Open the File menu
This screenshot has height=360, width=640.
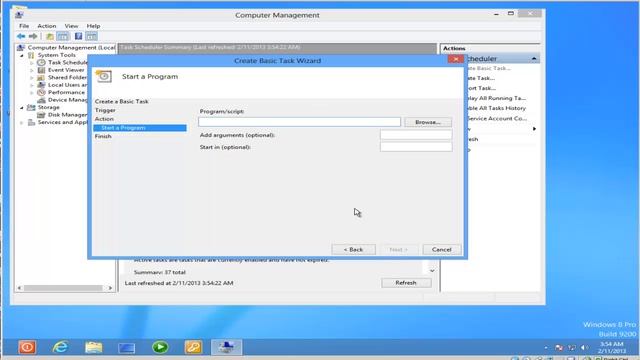click(x=24, y=26)
